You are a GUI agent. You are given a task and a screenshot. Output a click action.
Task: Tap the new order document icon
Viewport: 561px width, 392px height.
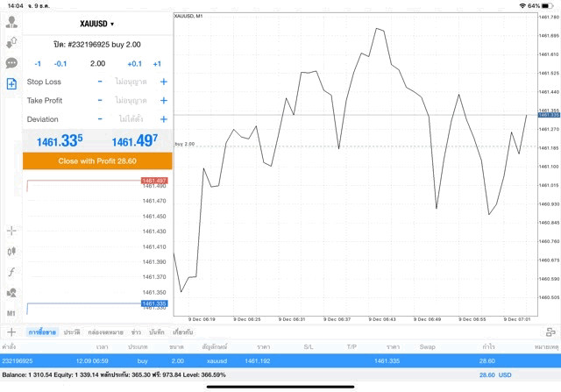pyautogui.click(x=11, y=84)
